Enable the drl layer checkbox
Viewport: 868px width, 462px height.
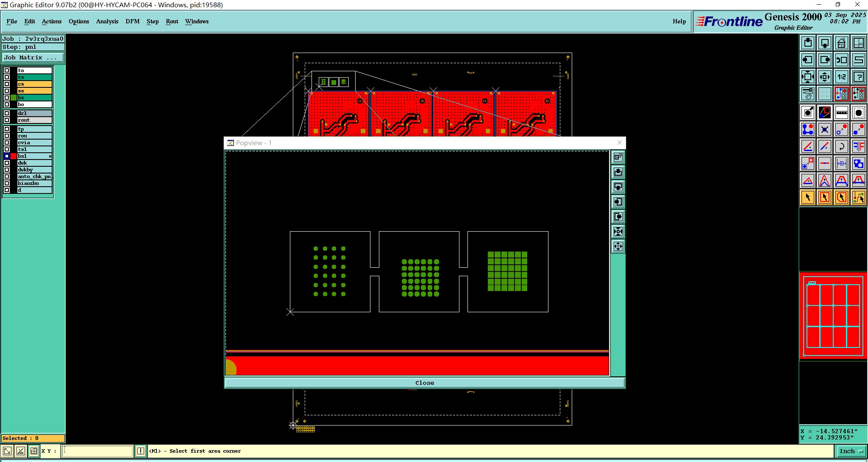point(7,113)
